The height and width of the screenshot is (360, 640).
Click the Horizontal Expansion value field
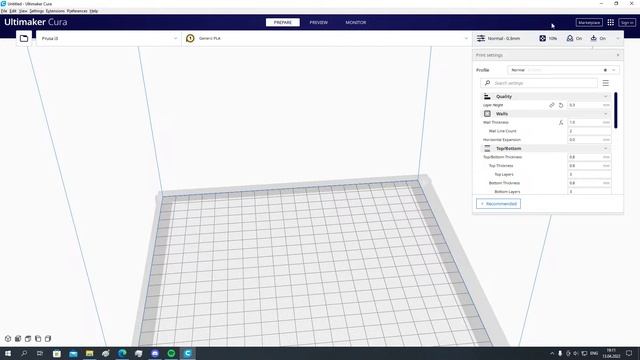click(589, 140)
